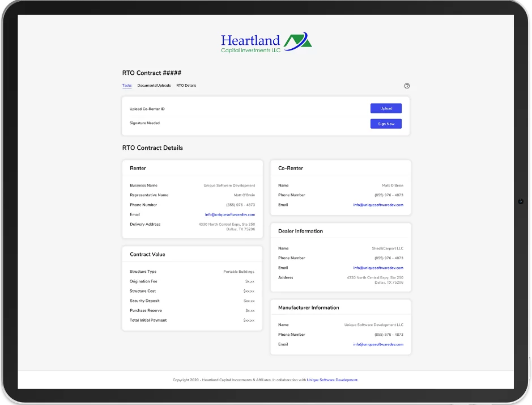Click the Upload button for Co-Renter ID
Image resolution: width=532 pixels, height=405 pixels.
point(386,108)
